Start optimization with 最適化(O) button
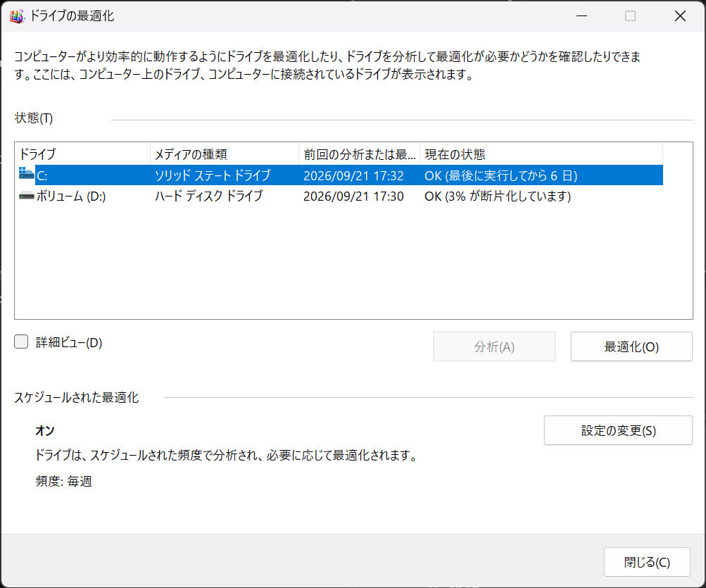 [x=631, y=346]
